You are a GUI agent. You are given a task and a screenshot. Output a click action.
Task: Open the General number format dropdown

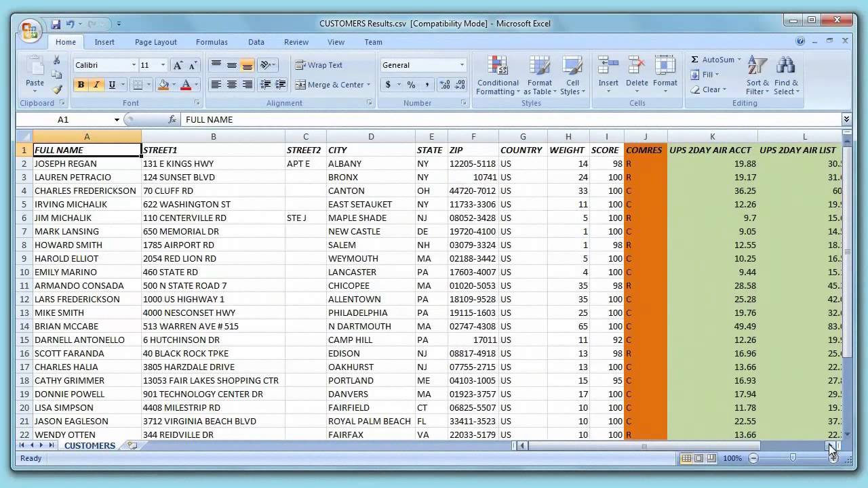[462, 65]
